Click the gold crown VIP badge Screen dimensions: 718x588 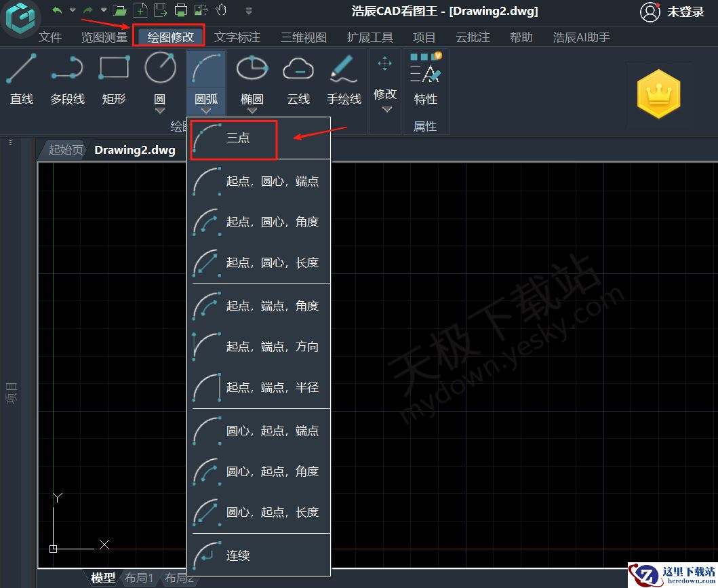pos(658,94)
